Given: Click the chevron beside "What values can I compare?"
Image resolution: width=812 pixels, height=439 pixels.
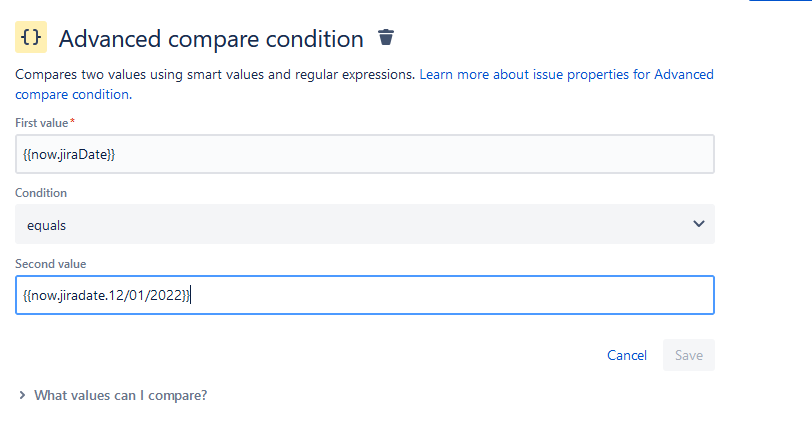Looking at the screenshot, I should tap(22, 395).
